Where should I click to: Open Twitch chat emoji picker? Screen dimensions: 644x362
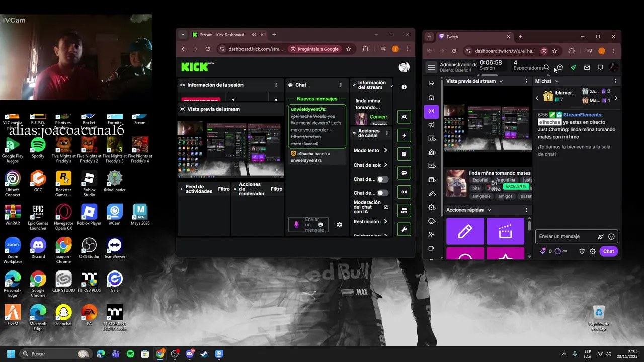[x=611, y=237]
